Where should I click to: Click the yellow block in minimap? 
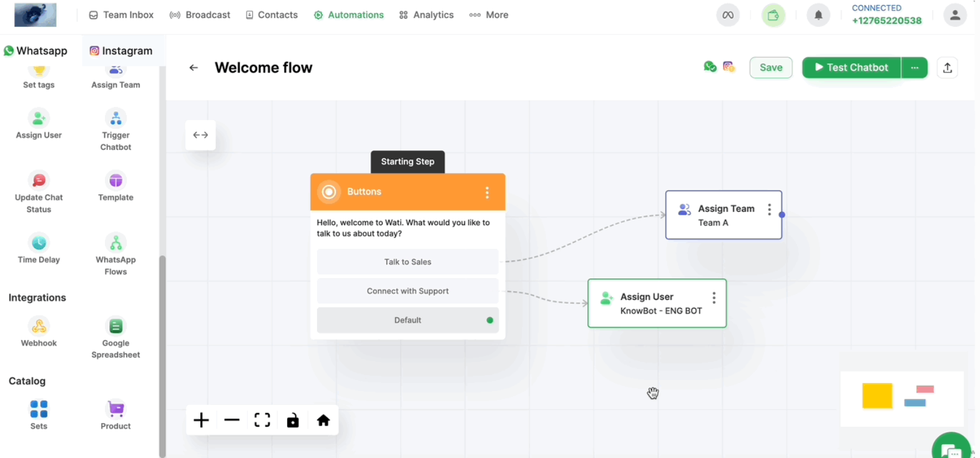tap(877, 396)
